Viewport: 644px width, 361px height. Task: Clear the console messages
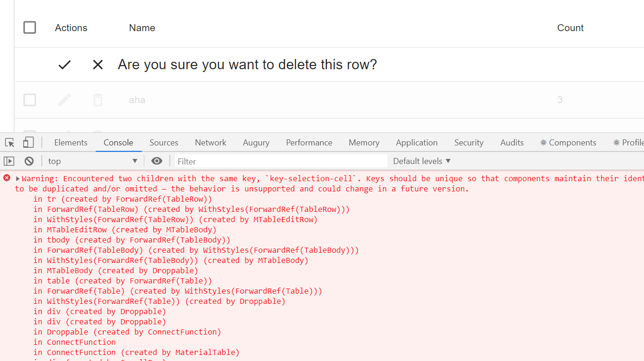click(29, 160)
